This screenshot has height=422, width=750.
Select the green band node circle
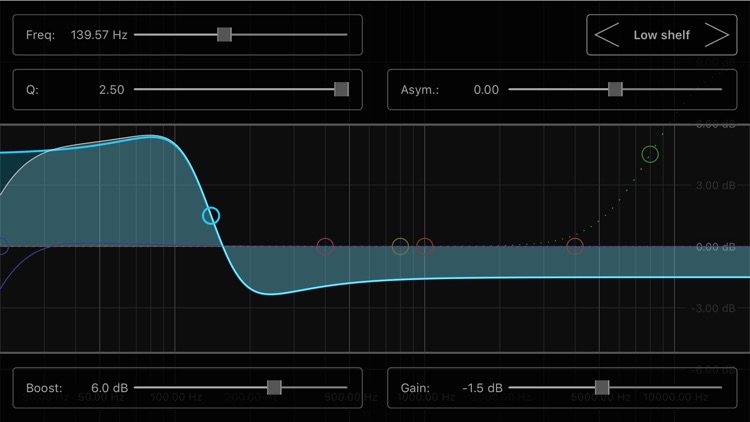click(650, 154)
